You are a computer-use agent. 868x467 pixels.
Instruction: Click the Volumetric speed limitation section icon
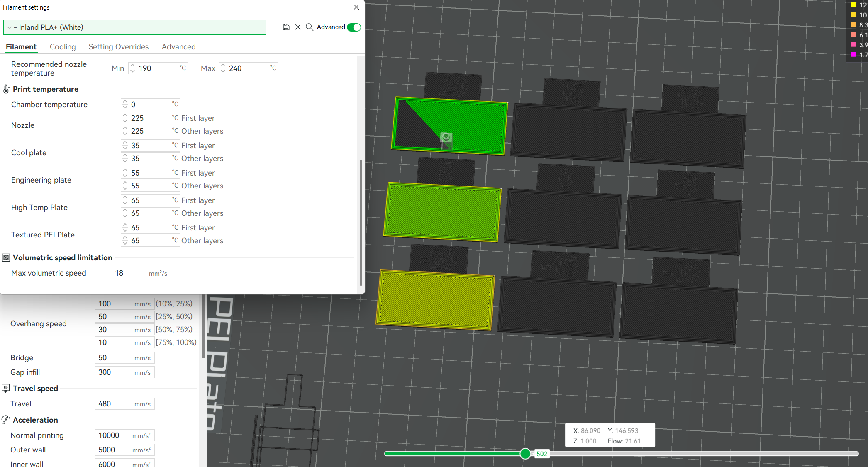pyautogui.click(x=6, y=258)
